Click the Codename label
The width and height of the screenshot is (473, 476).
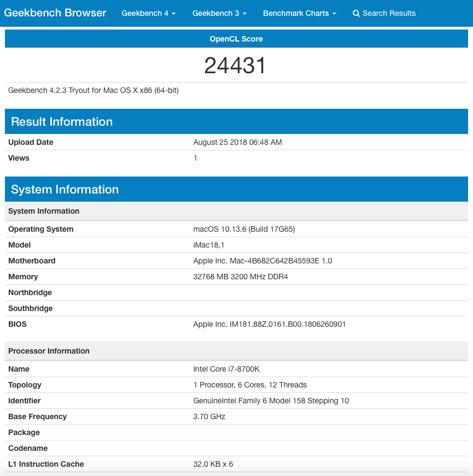pyautogui.click(x=28, y=448)
